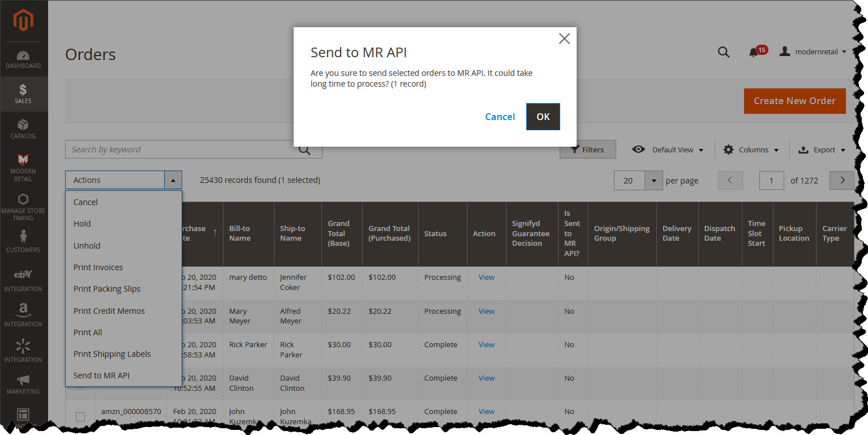Open the Dashboard sidebar item
868x435 pixels.
(x=23, y=60)
